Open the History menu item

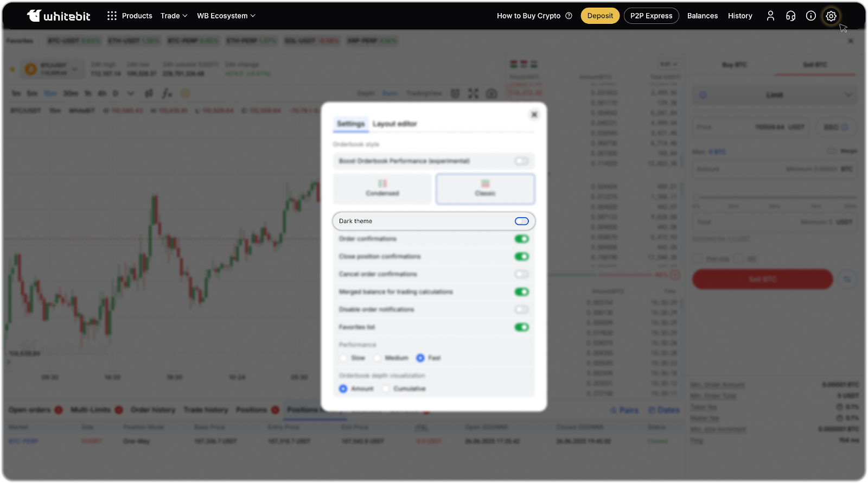click(x=740, y=16)
